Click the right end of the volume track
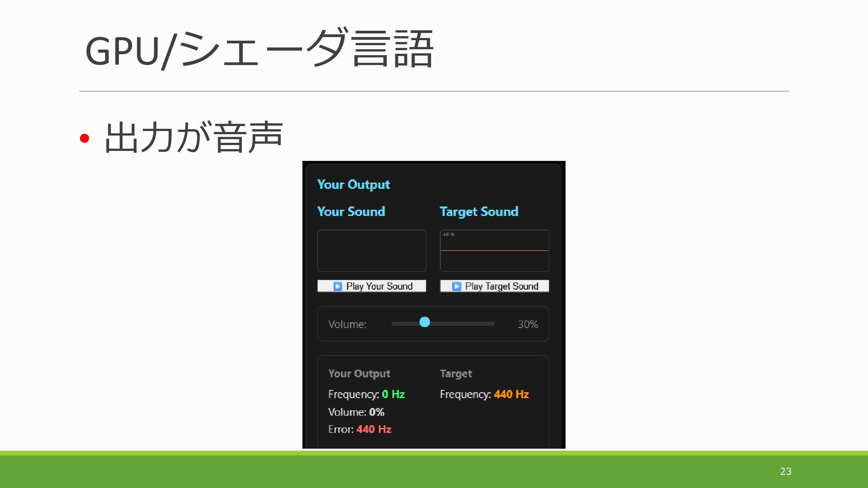The height and width of the screenshot is (488, 868). click(493, 324)
